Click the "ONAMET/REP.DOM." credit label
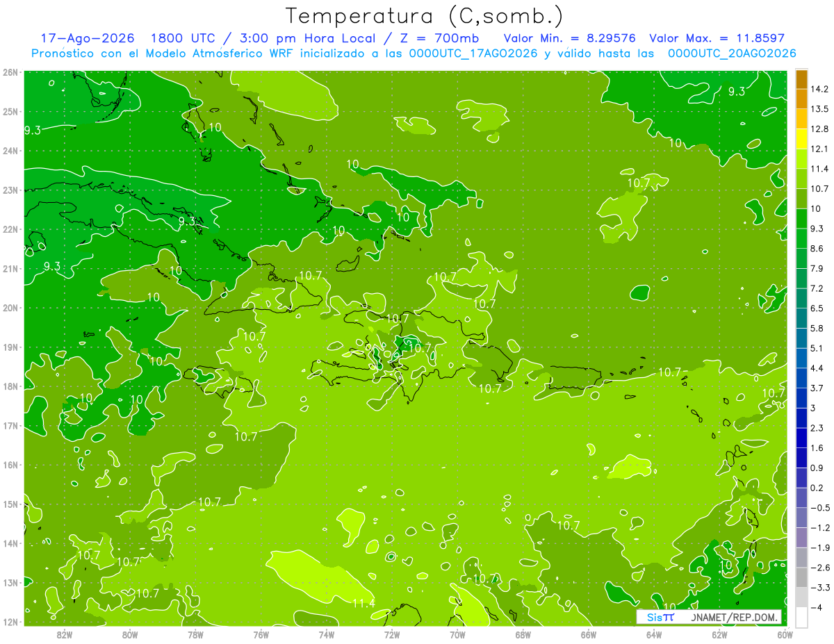 tap(735, 617)
